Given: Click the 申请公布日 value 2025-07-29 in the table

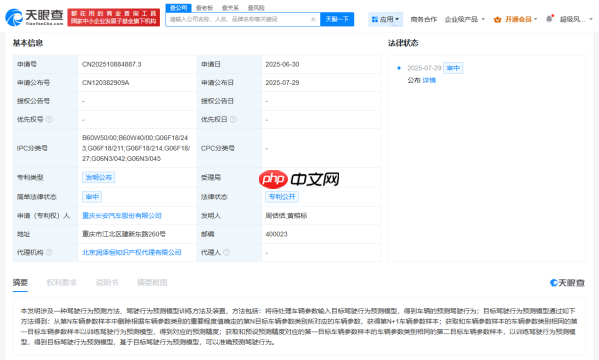Looking at the screenshot, I should pyautogui.click(x=282, y=83).
